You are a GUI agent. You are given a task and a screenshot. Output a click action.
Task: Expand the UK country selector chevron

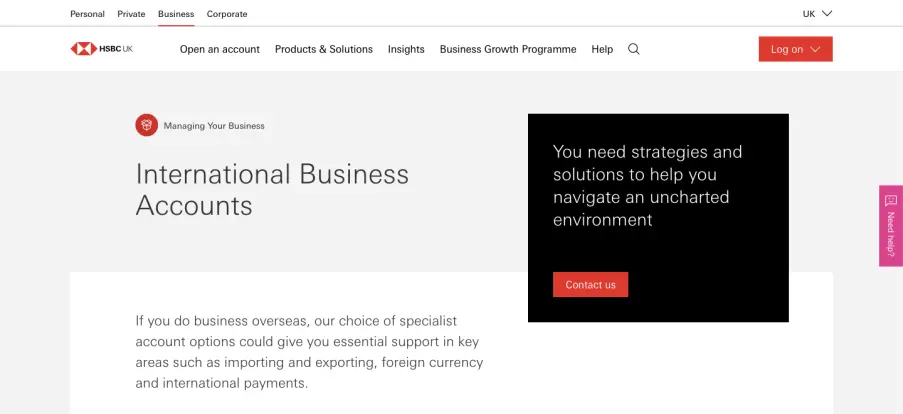[827, 13]
